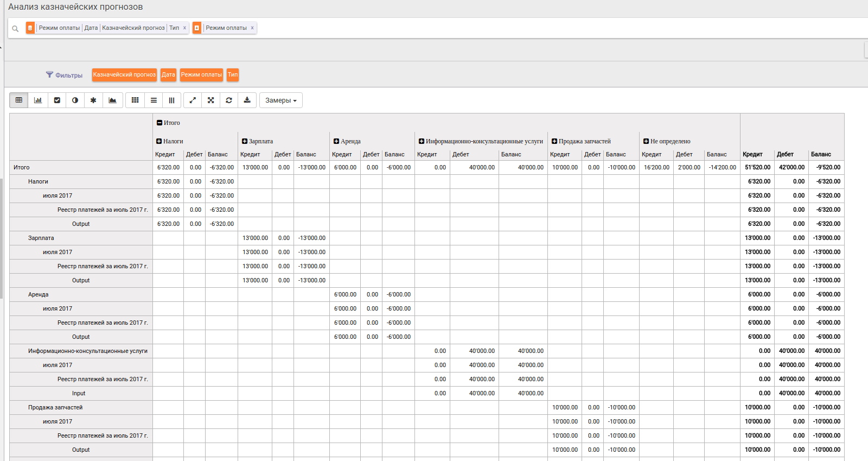Click the horizontal rows layout icon

tap(154, 100)
